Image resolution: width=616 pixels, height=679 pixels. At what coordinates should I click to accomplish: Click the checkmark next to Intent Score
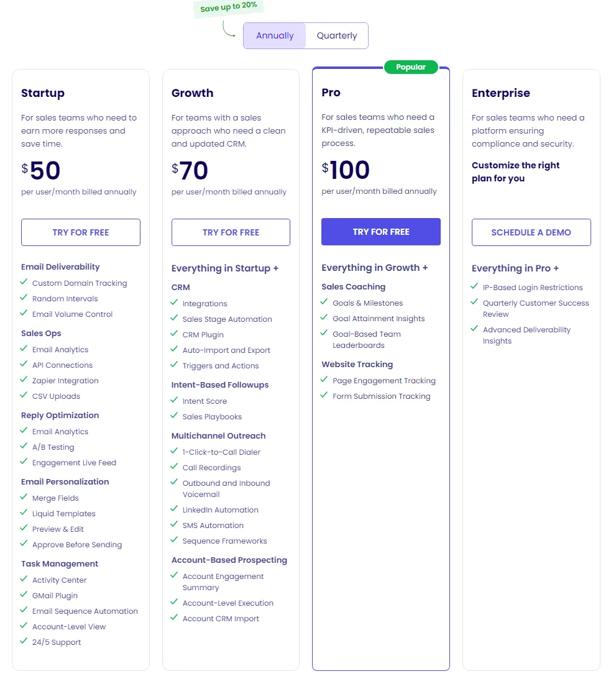tap(174, 401)
